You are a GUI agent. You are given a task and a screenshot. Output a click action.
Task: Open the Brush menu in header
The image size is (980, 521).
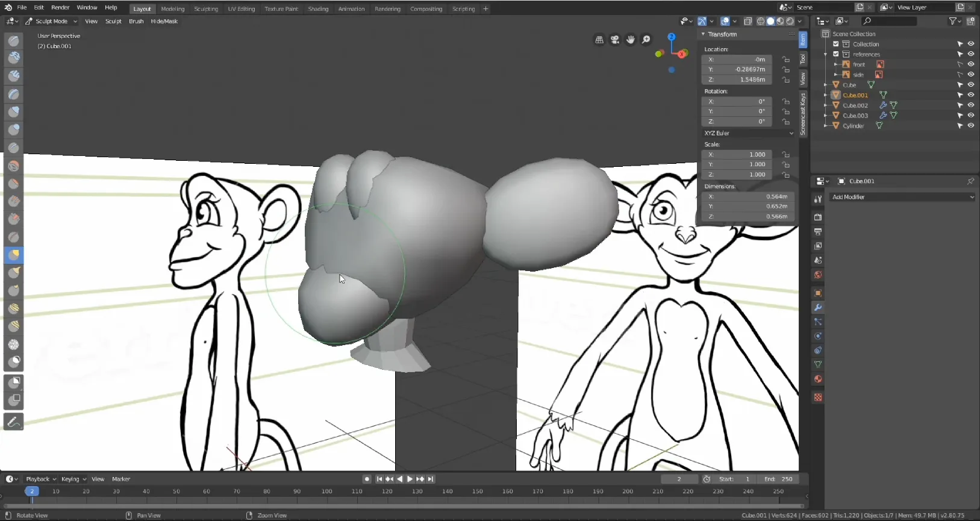click(136, 21)
